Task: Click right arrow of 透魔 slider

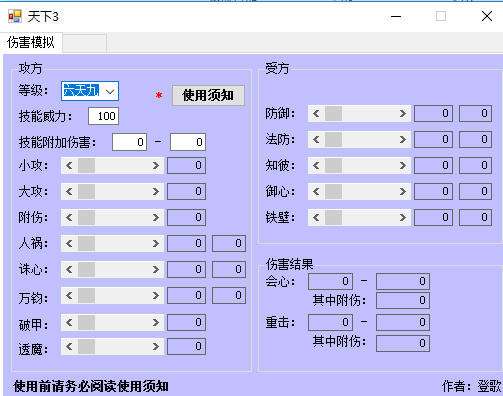Action: click(156, 347)
